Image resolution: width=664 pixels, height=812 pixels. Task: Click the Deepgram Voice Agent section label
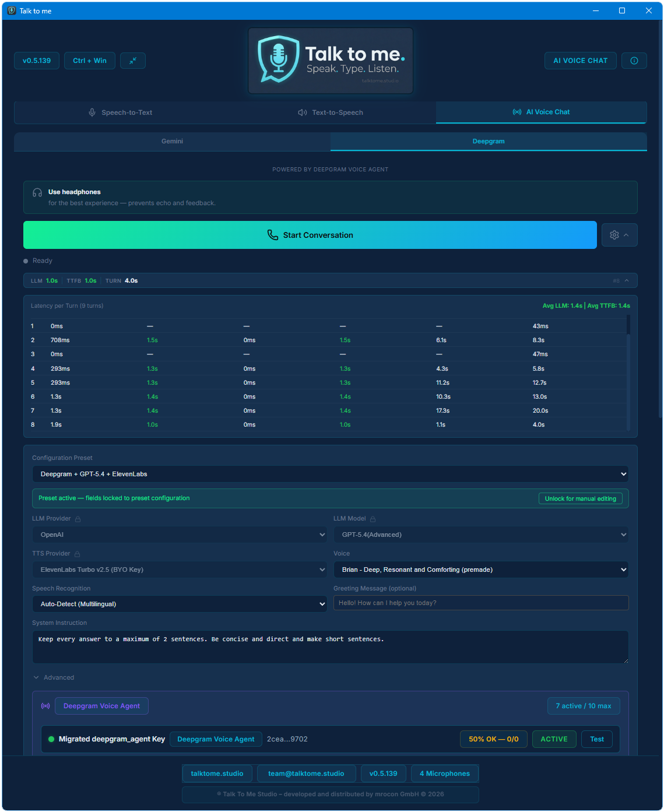point(101,706)
